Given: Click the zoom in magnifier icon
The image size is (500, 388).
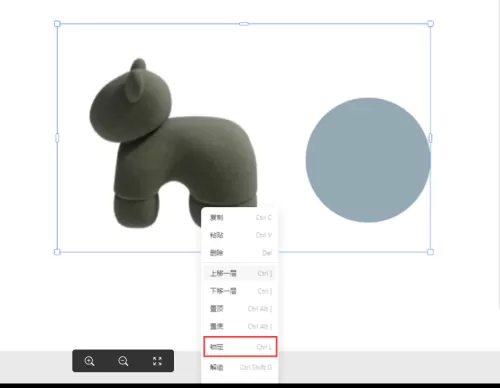Looking at the screenshot, I should [x=89, y=361].
